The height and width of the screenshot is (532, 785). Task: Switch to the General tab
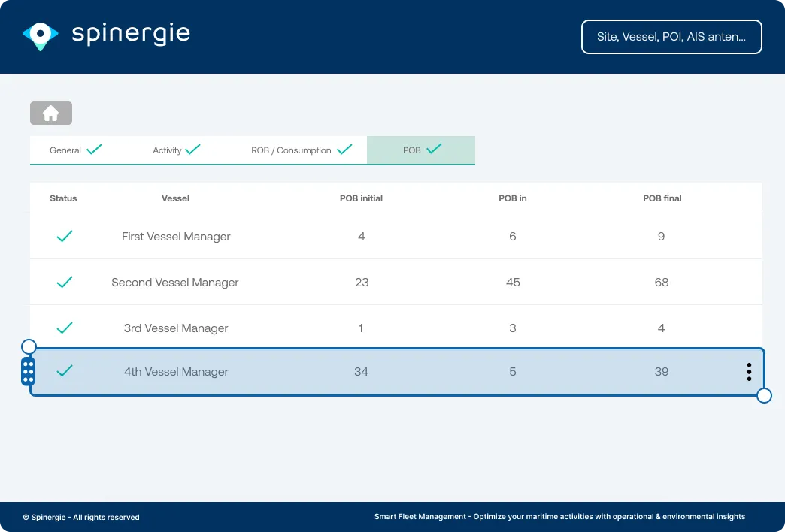pos(75,150)
